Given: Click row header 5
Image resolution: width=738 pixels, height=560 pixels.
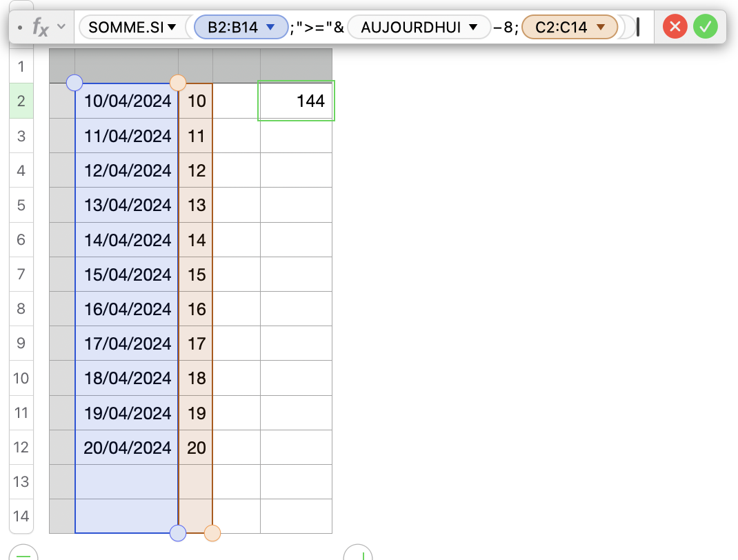Looking at the screenshot, I should tap(21, 205).
